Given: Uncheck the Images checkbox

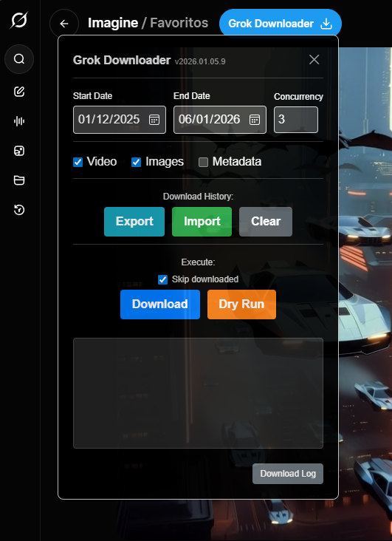Looking at the screenshot, I should (136, 162).
